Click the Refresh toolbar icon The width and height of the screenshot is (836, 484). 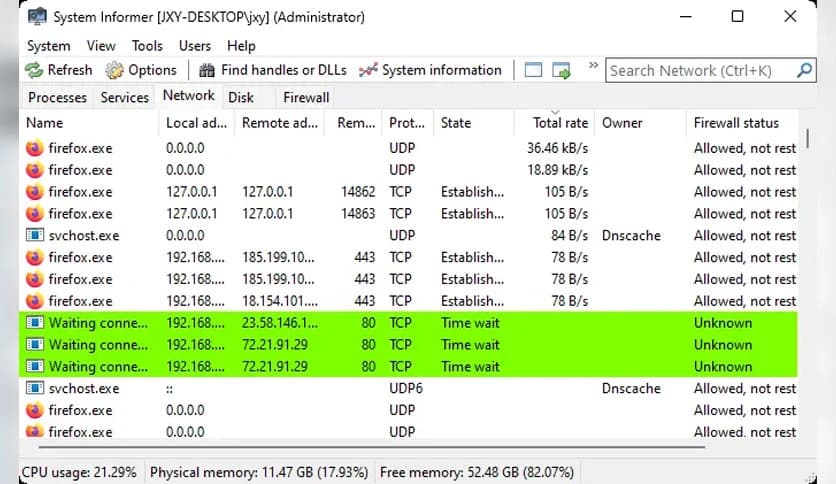tap(34, 70)
